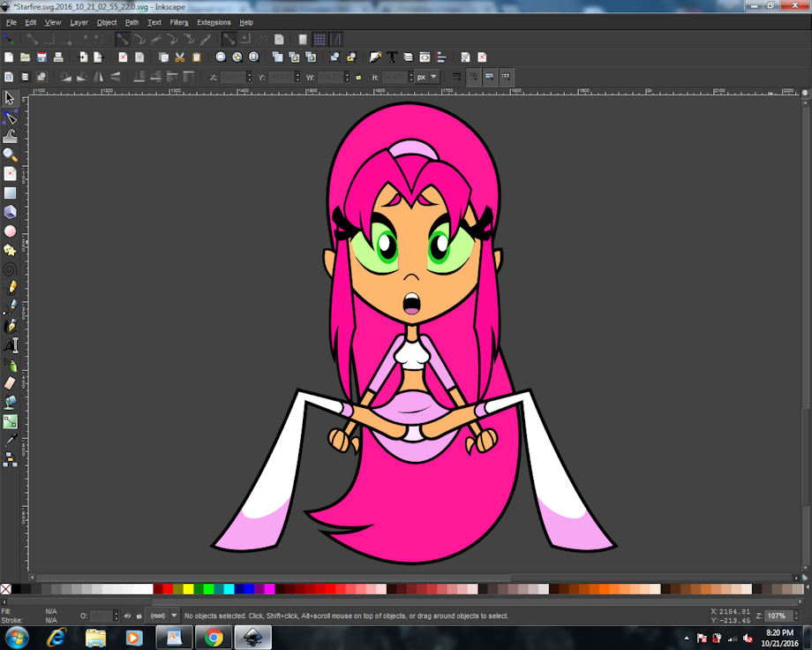This screenshot has width=812, height=650.
Task: Pick the Ellipse circle tool
Action: tap(10, 231)
